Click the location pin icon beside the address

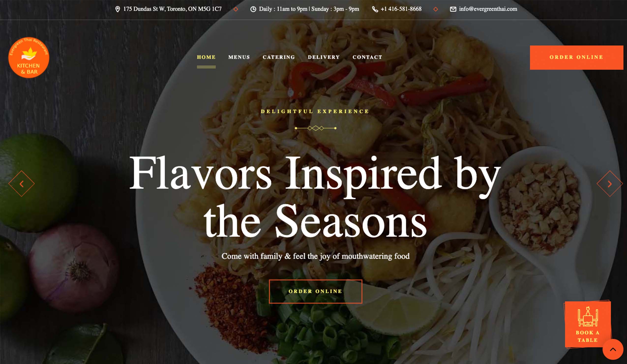(118, 9)
